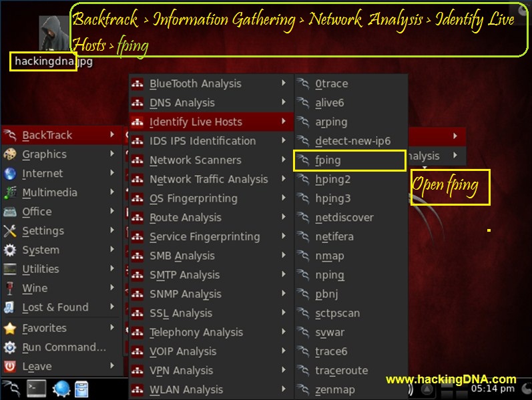532x400 pixels.
Task: Start hping3 from the menu
Action: click(351, 198)
